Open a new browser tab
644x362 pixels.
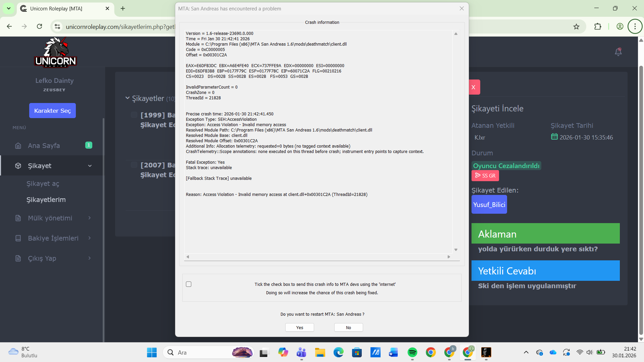click(123, 8)
